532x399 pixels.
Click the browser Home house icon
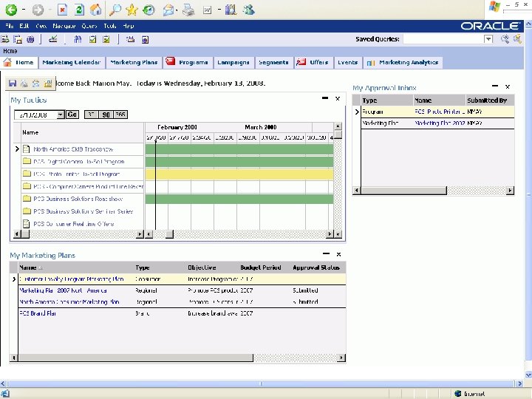pos(95,10)
